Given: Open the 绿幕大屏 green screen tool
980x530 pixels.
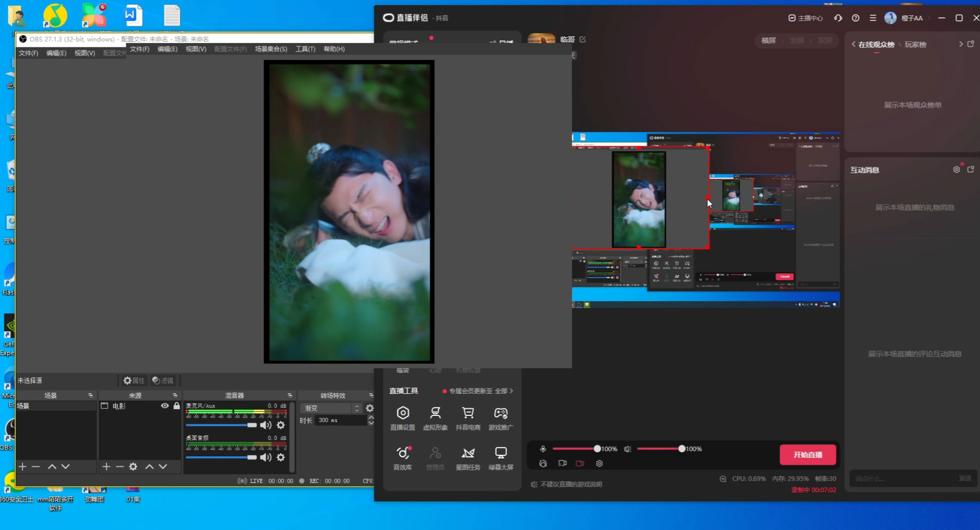Looking at the screenshot, I should (x=500, y=457).
